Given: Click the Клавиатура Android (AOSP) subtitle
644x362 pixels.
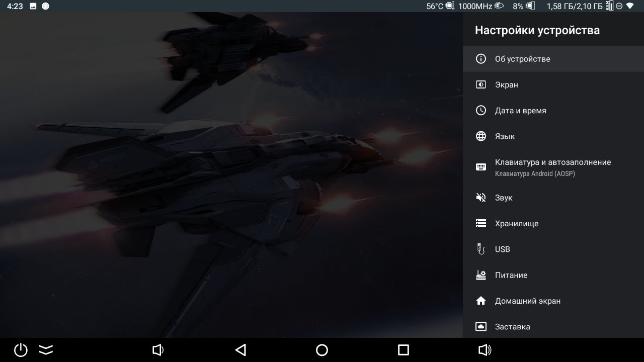Looking at the screenshot, I should [535, 173].
